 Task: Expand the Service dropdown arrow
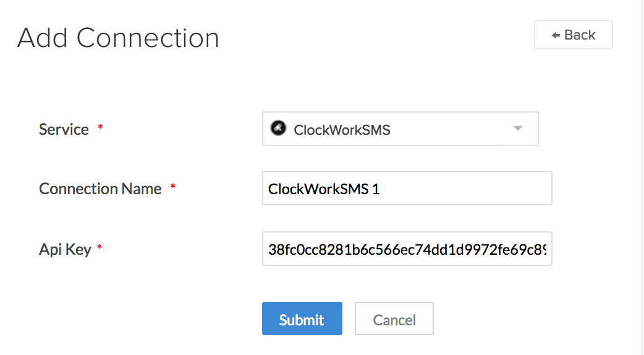pyautogui.click(x=518, y=129)
